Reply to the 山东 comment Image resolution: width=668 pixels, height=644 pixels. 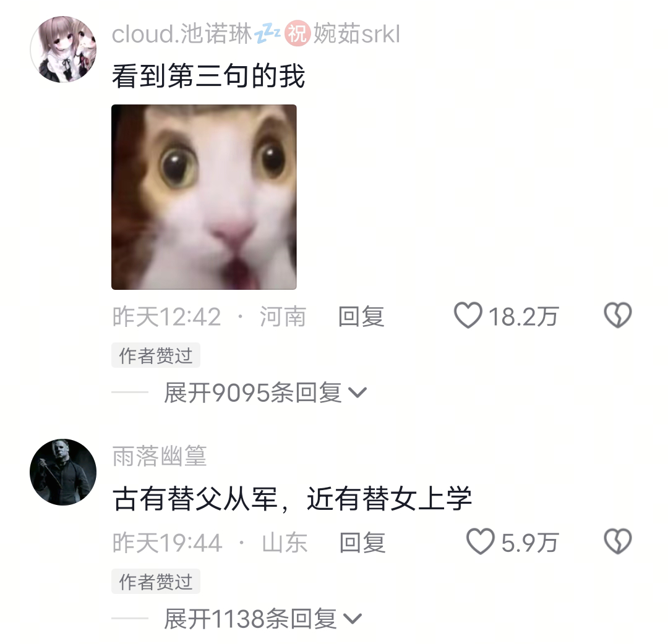(362, 543)
